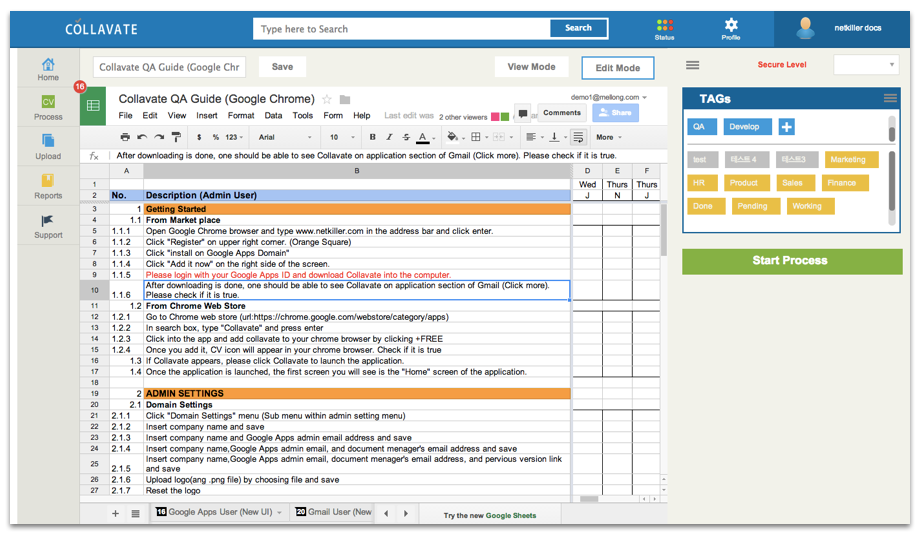Screen dimensions: 924x547
Task: Open the font size 10 dropdown
Action: tap(342, 137)
